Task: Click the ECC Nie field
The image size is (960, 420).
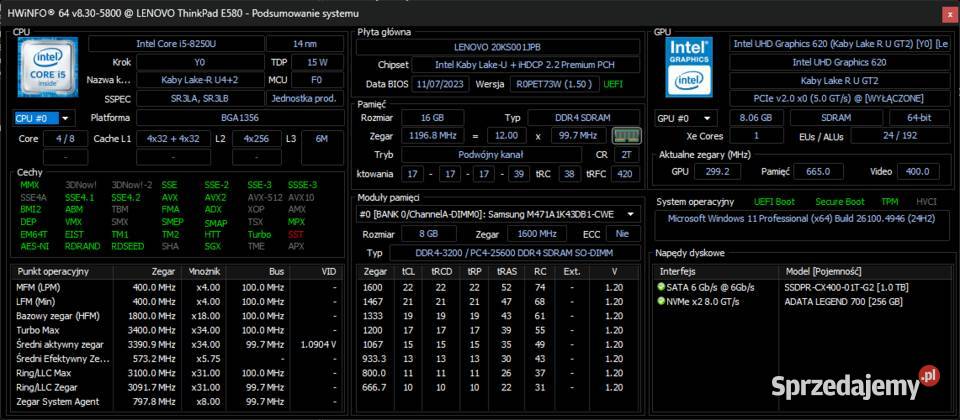Action: click(x=623, y=234)
